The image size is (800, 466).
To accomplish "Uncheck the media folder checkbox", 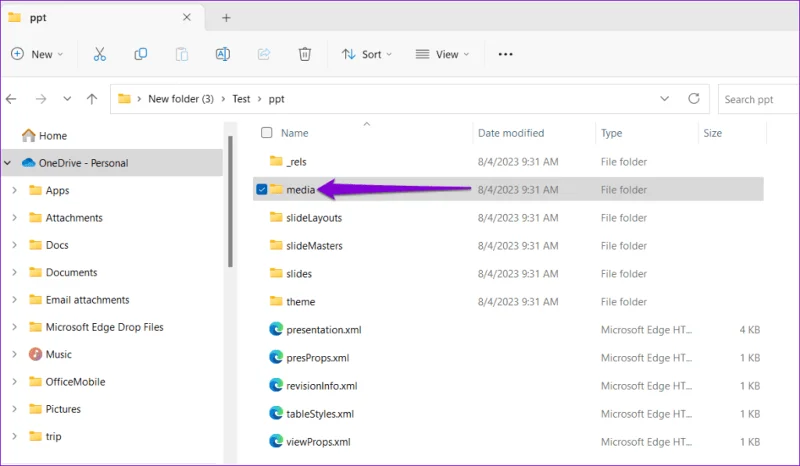I will pyautogui.click(x=262, y=189).
